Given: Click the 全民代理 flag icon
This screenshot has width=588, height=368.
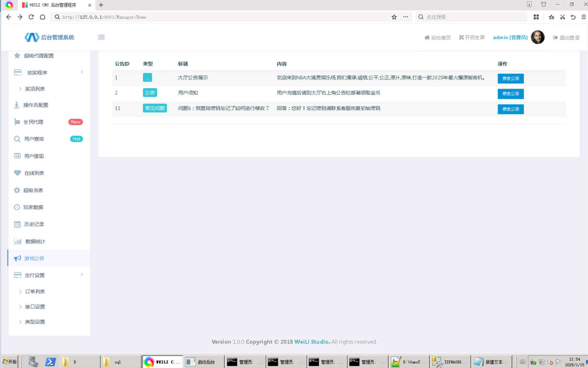Looking at the screenshot, I should (x=17, y=122).
